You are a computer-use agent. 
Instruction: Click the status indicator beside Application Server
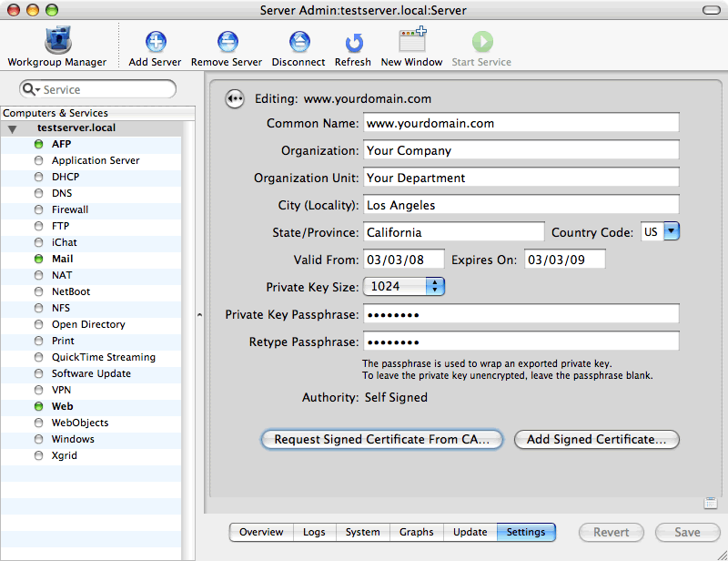[39, 160]
